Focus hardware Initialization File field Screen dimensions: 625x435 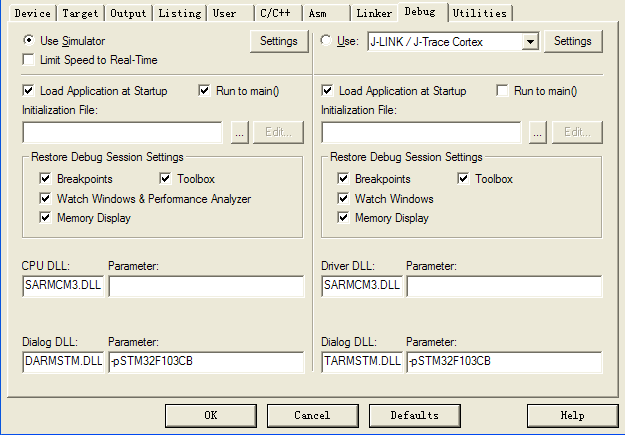click(x=421, y=132)
